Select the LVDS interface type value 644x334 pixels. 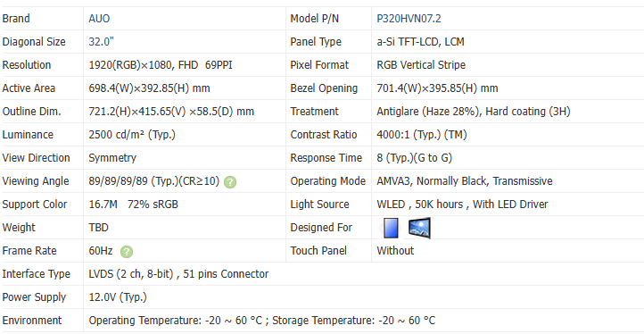(x=178, y=274)
